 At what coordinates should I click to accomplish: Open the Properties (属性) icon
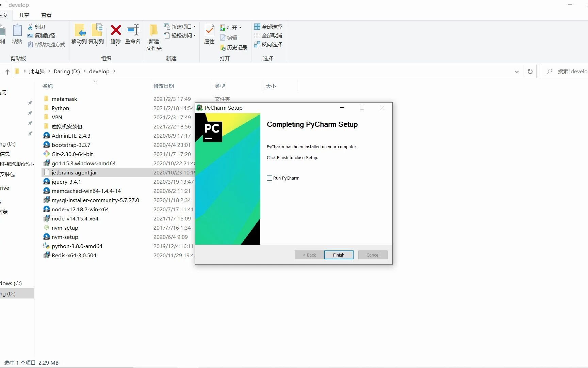(209, 30)
